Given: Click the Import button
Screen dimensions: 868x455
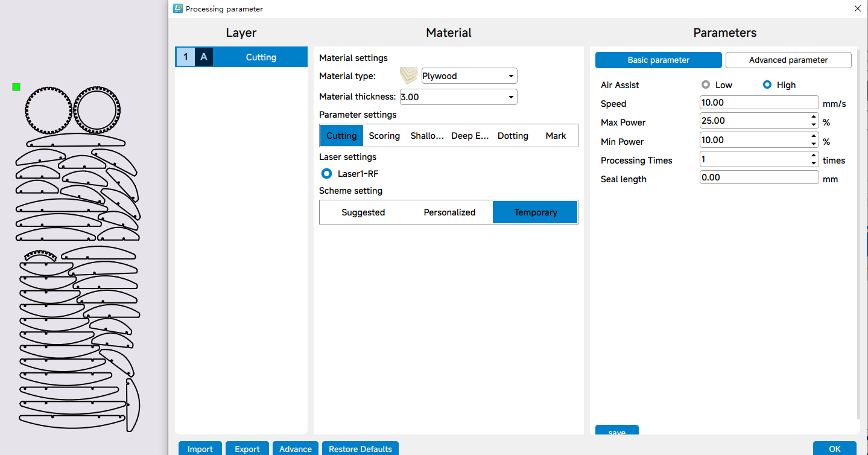Looking at the screenshot, I should [x=200, y=448].
